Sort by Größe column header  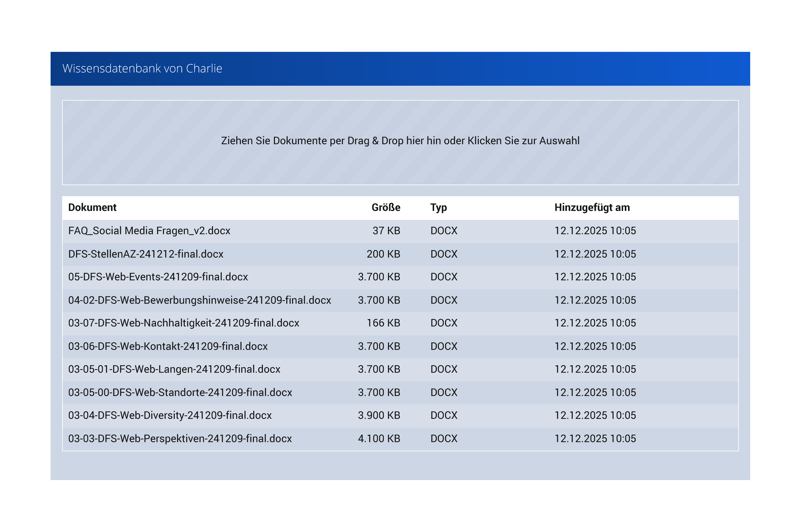(386, 207)
